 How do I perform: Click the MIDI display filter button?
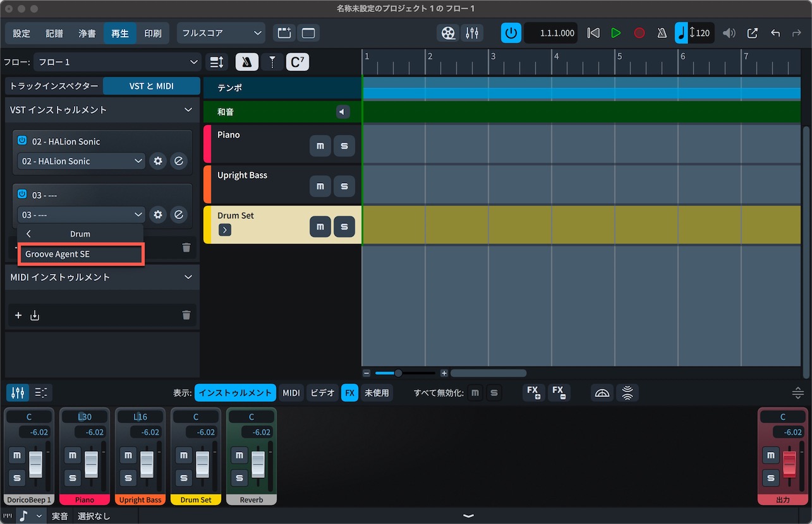tap(291, 393)
